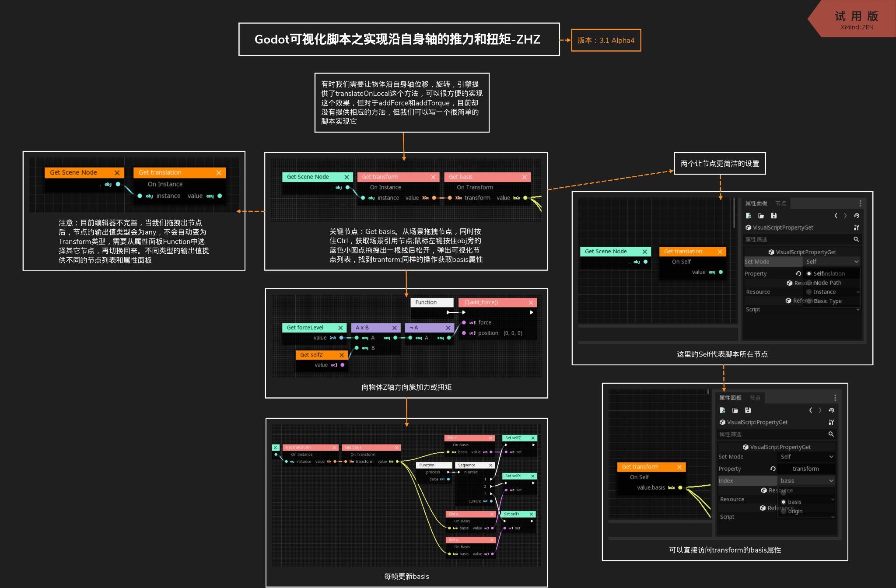Click back arrow in inspector with Index row
896x588 pixels.
point(810,410)
